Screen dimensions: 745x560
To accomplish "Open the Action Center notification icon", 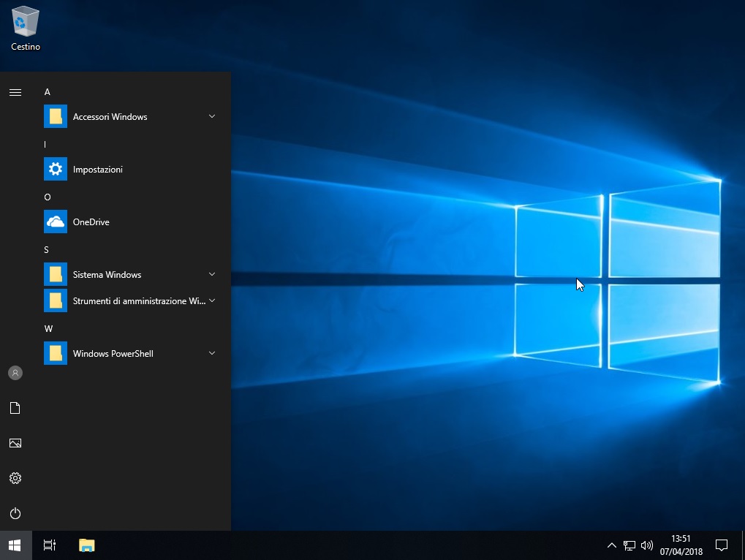I will pos(722,545).
